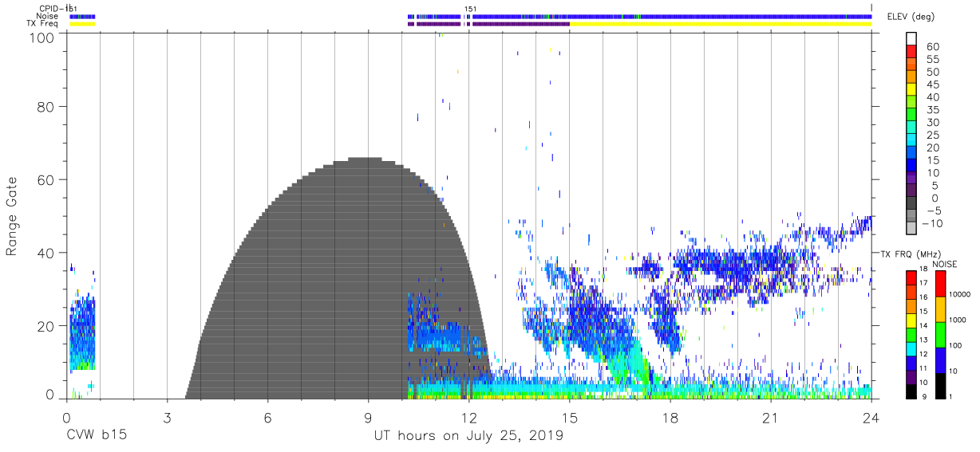Click the '25' label on ELEV colorbar
Screen dimensions: 980x452
(x=931, y=135)
